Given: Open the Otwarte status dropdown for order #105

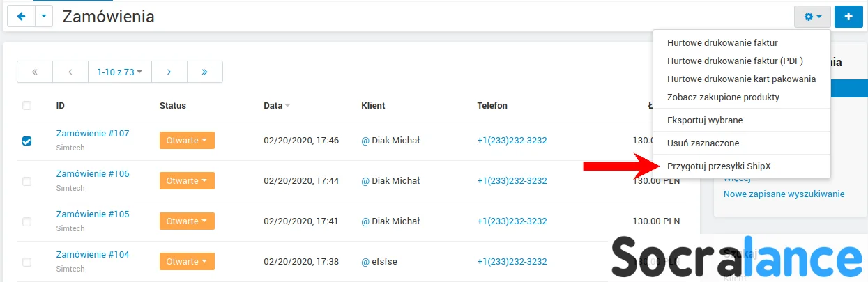Looking at the screenshot, I should point(187,221).
